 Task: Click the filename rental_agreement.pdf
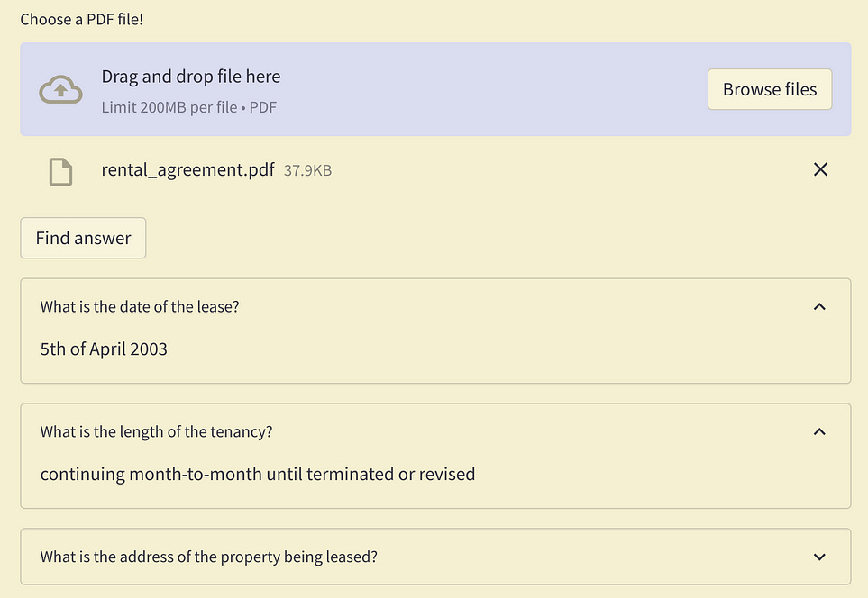coord(187,169)
